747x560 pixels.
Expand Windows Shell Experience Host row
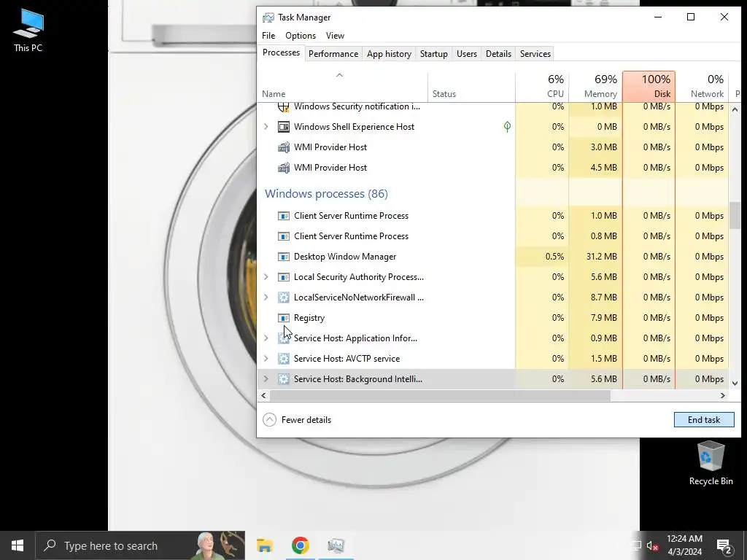point(266,127)
